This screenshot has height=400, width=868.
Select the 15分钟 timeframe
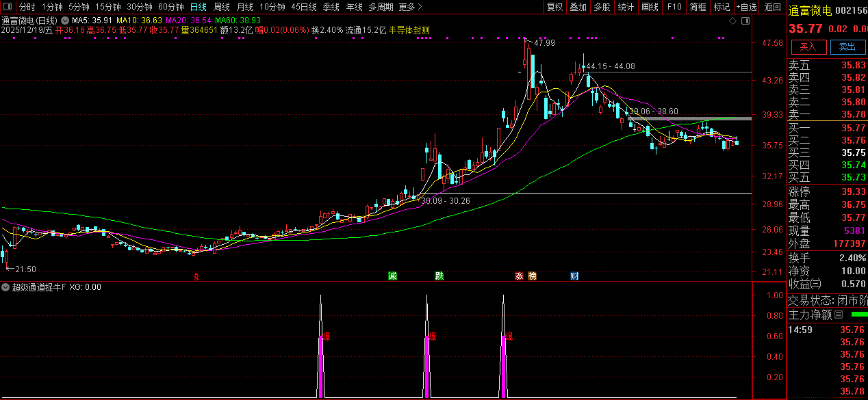coord(107,7)
